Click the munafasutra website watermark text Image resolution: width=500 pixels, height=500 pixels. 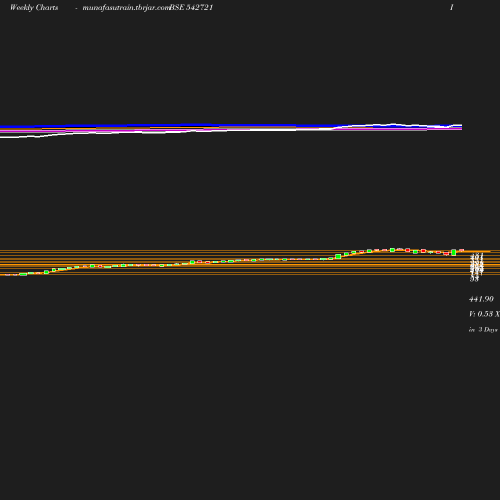click(x=126, y=8)
